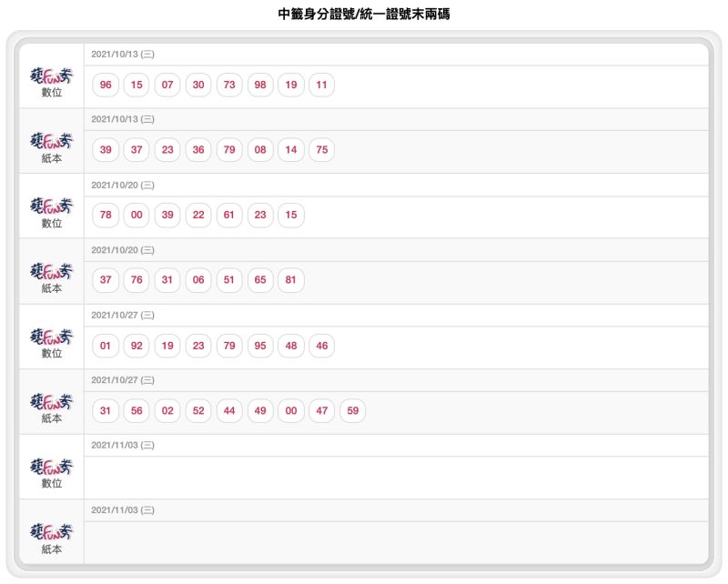
Task: Click the 藝FUN券 數位 logo for 2021/10/20
Action: point(52,212)
